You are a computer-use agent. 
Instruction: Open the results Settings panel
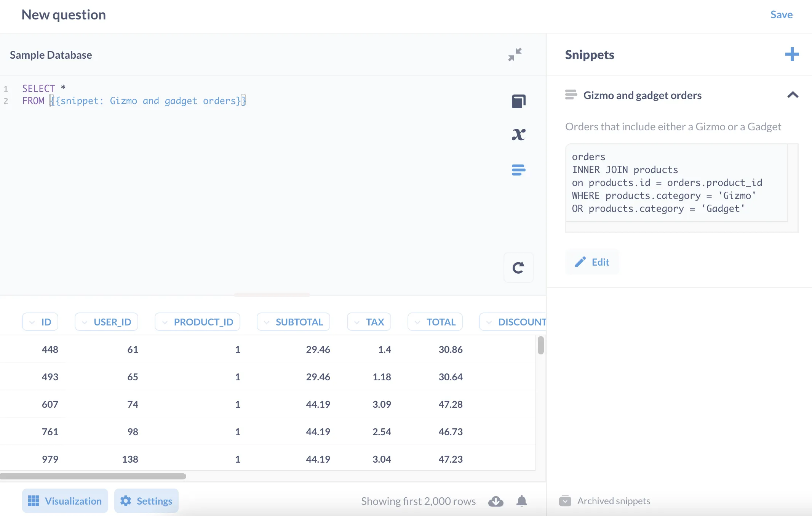[146, 500]
